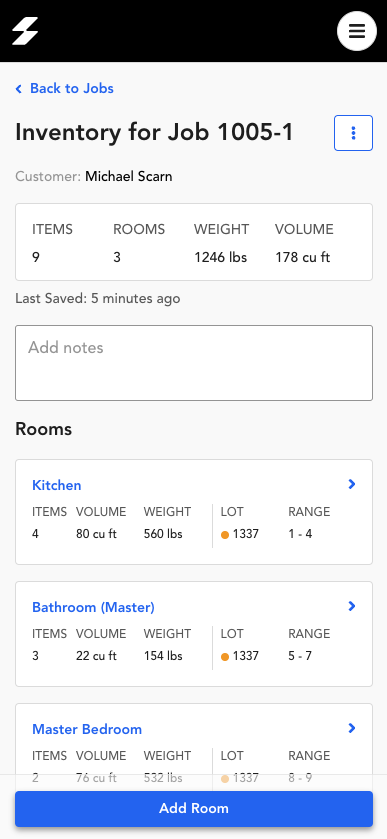The width and height of the screenshot is (387, 839).
Task: Open the hamburger menu icon
Action: [357, 31]
